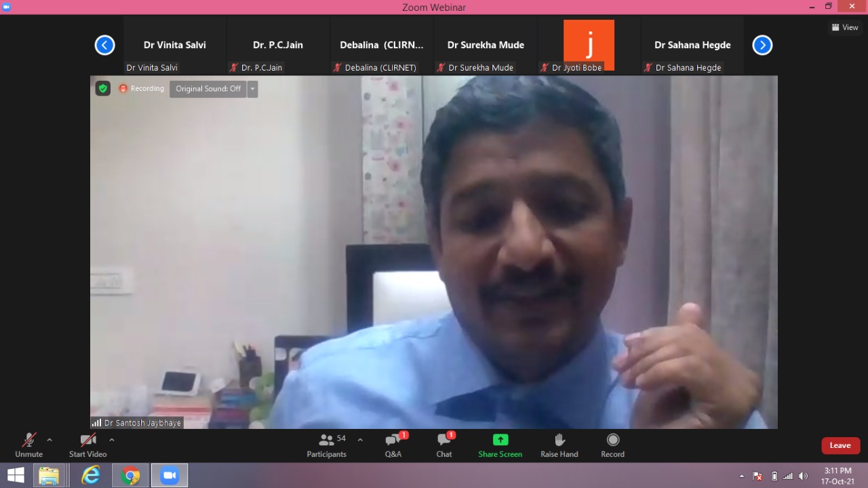
Task: Open Google Chrome from the taskbar
Action: pyautogui.click(x=130, y=475)
